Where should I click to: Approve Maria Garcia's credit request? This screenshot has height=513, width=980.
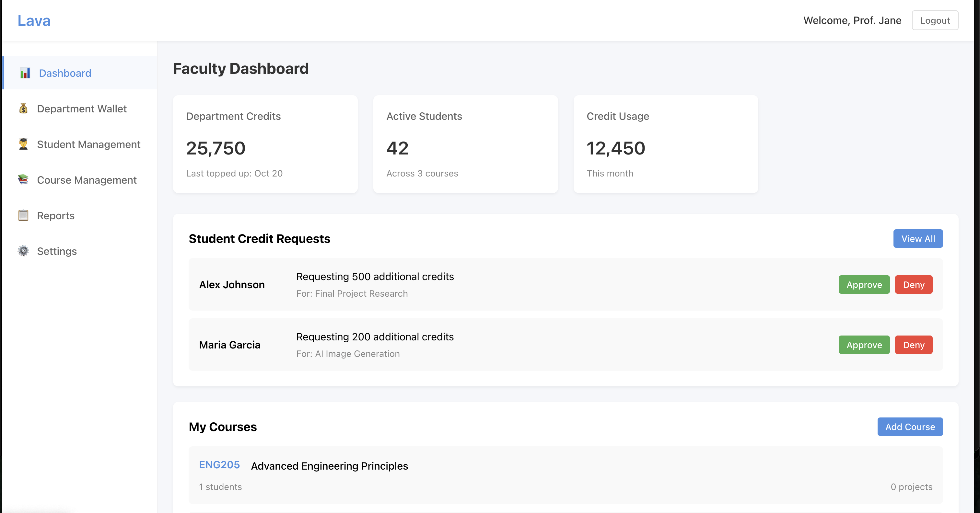point(864,345)
